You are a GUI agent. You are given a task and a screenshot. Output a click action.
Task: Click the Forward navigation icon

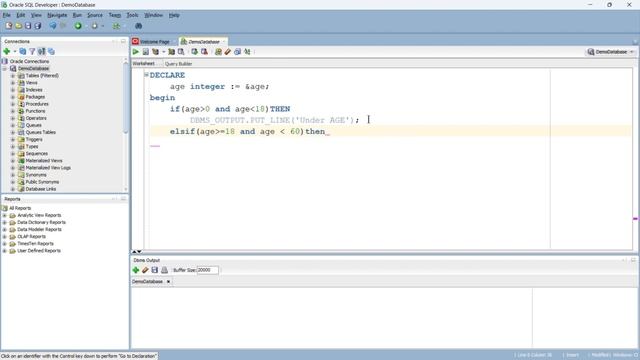[94, 26]
